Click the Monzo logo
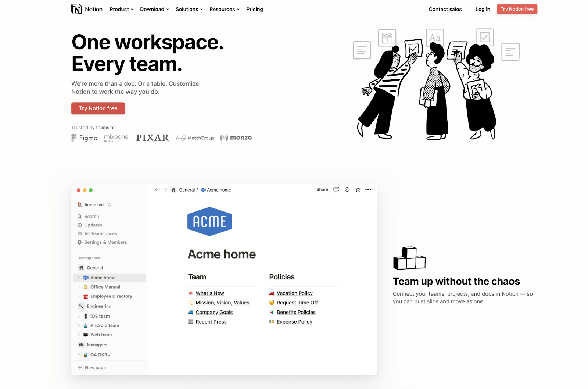 [236, 138]
